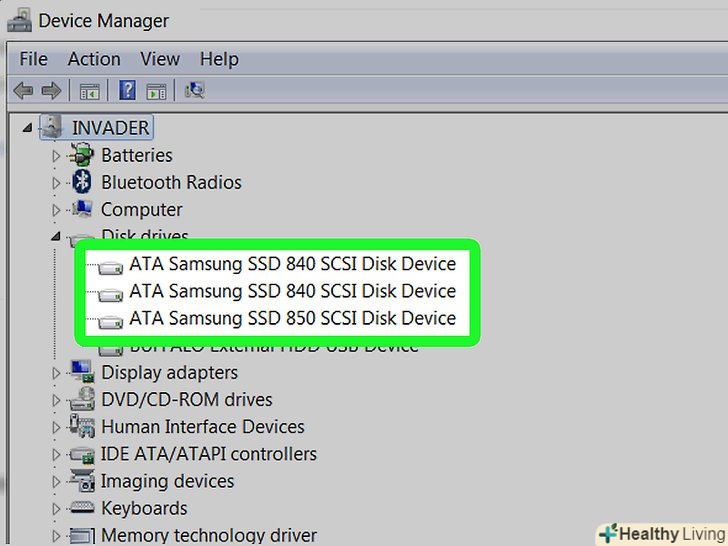Click the Computer category icon
This screenshot has height=546, width=728.
[82, 209]
